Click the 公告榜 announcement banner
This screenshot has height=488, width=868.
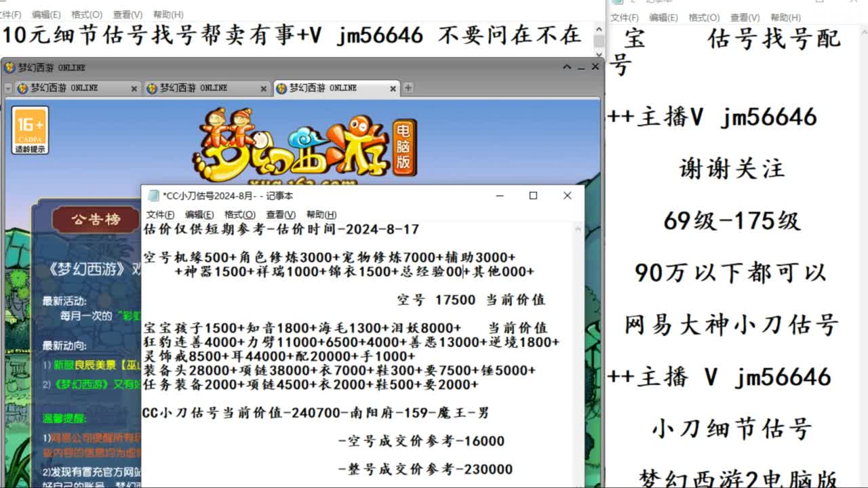tap(96, 220)
